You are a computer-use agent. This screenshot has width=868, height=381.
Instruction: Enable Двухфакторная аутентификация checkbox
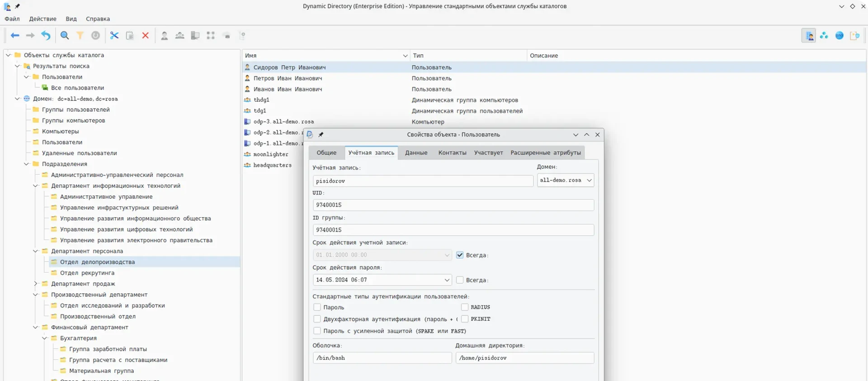[317, 319]
